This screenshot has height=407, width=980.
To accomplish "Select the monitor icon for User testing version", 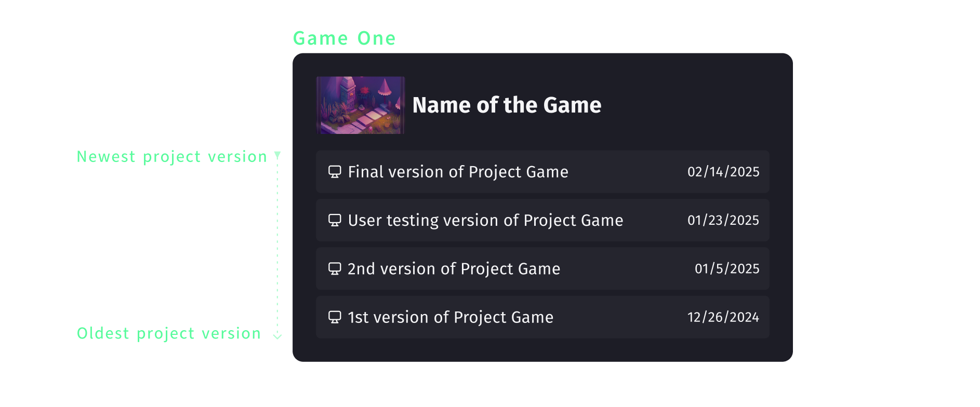I will [x=335, y=220].
